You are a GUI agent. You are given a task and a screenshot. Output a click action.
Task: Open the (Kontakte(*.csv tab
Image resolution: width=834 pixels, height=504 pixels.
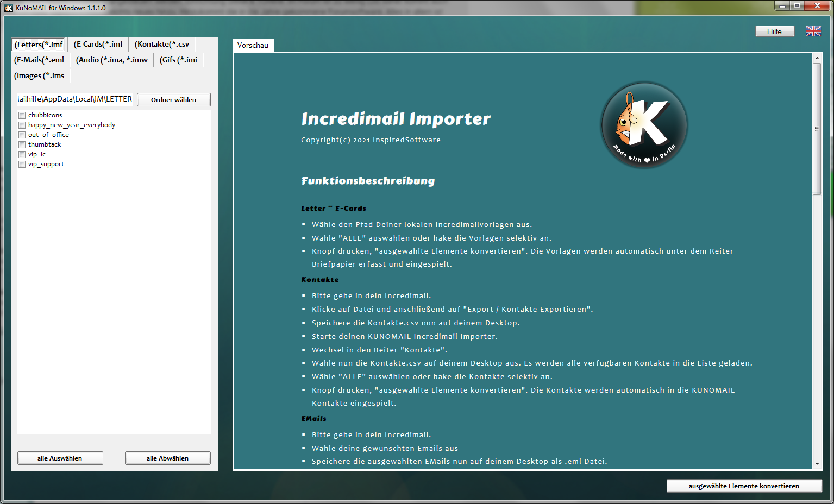(162, 44)
